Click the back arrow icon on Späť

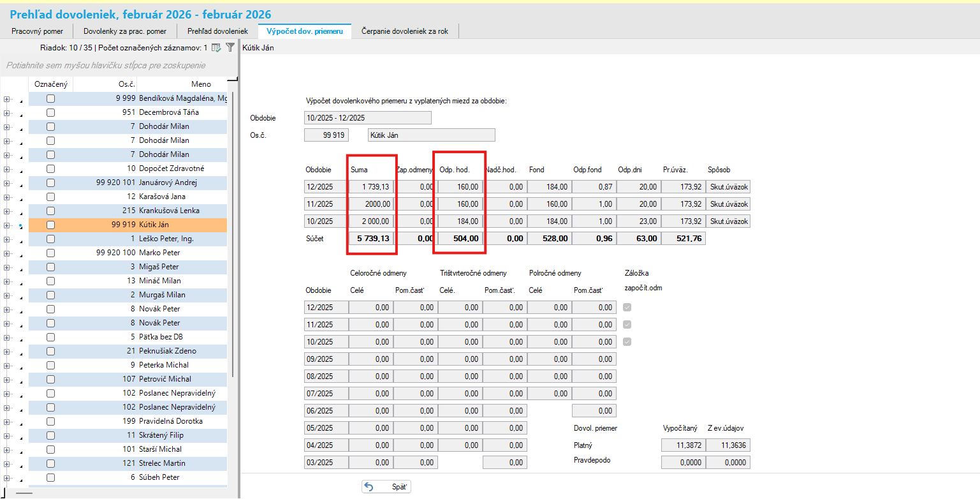pyautogui.click(x=369, y=487)
